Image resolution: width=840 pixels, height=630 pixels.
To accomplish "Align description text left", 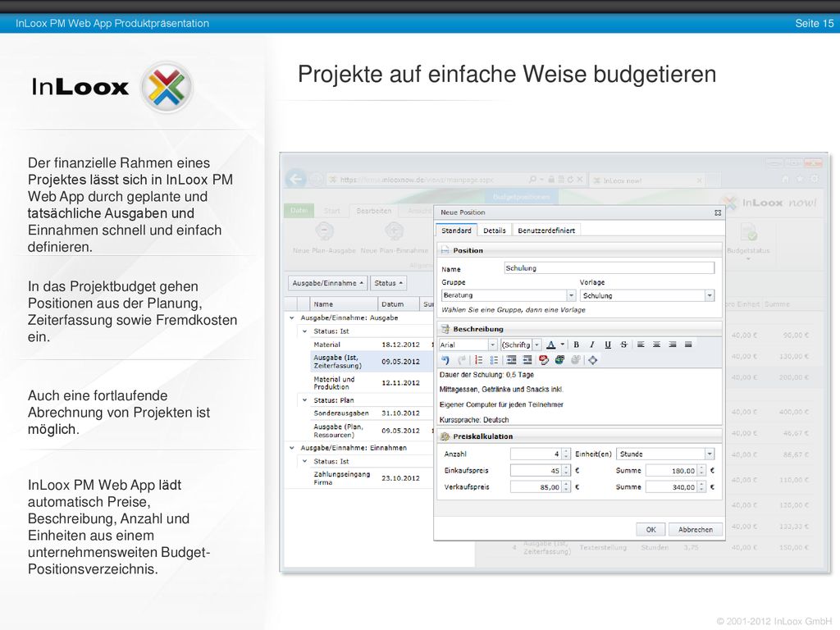I will (641, 345).
